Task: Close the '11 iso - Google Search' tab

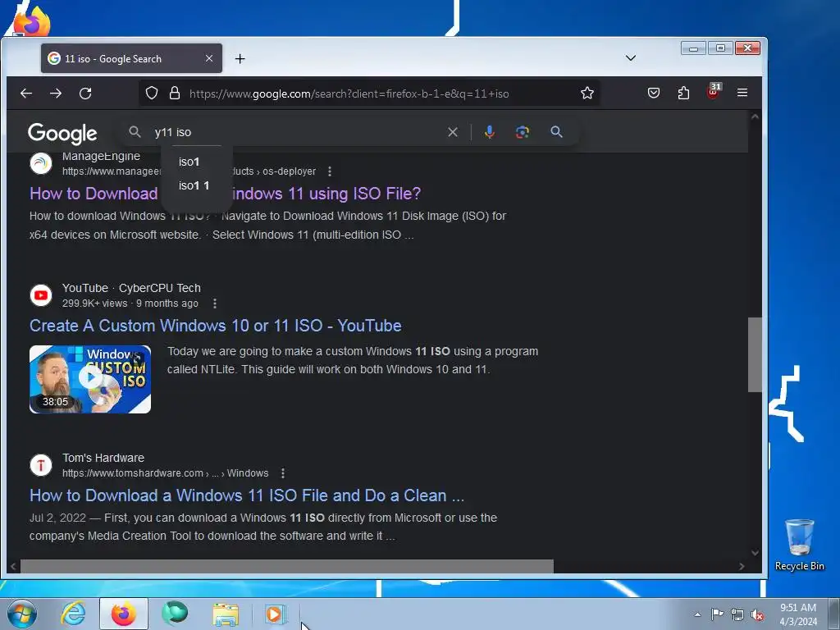Action: [x=209, y=58]
